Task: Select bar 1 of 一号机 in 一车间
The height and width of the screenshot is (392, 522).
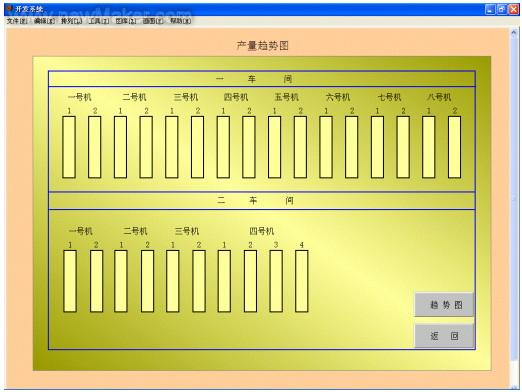Action: pyautogui.click(x=69, y=147)
